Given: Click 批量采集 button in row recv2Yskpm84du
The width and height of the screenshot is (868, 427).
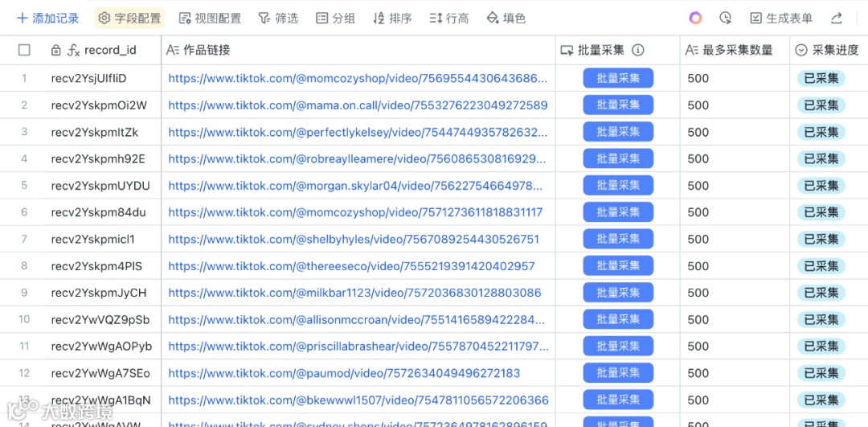Looking at the screenshot, I should [x=618, y=212].
